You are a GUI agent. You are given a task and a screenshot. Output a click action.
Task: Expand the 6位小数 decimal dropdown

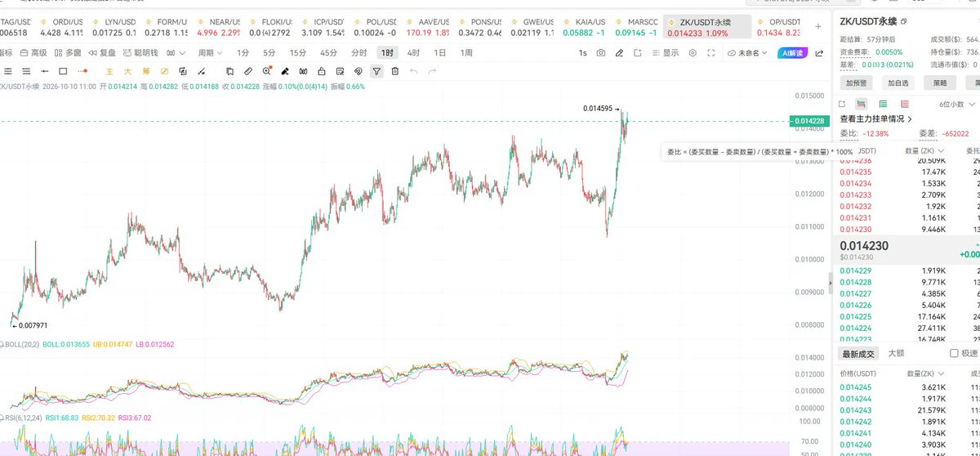957,105
